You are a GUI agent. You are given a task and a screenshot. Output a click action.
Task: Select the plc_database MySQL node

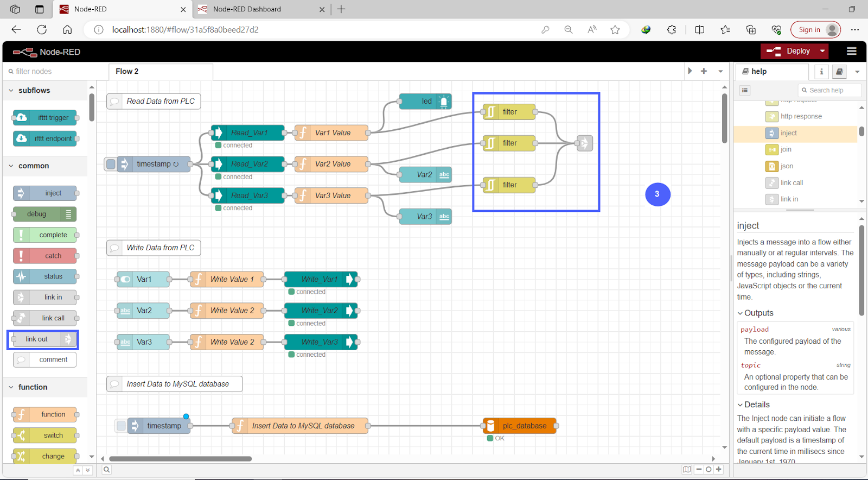click(520, 426)
